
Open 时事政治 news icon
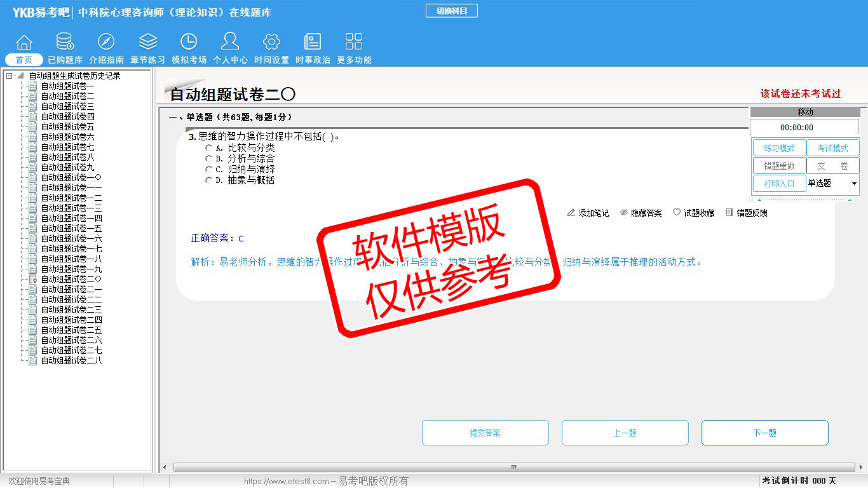pyautogui.click(x=313, y=43)
